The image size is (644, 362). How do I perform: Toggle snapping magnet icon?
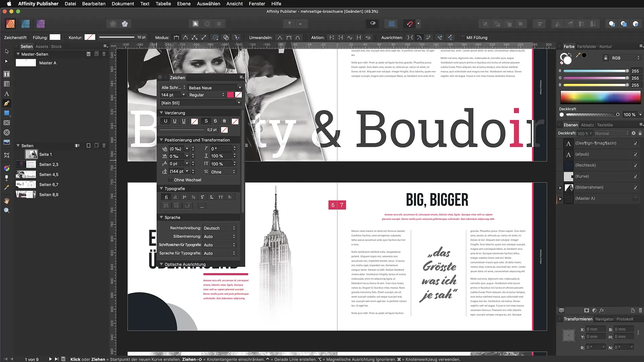[410, 24]
